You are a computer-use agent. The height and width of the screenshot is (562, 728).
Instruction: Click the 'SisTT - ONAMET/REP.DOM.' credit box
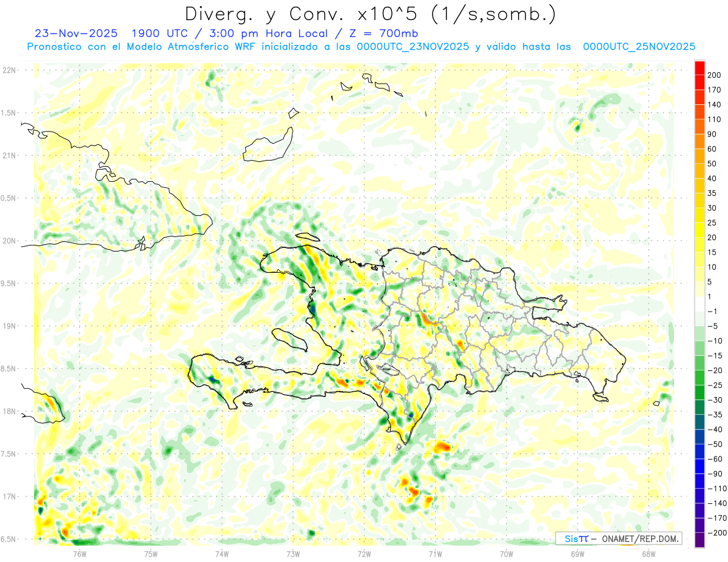(618, 538)
